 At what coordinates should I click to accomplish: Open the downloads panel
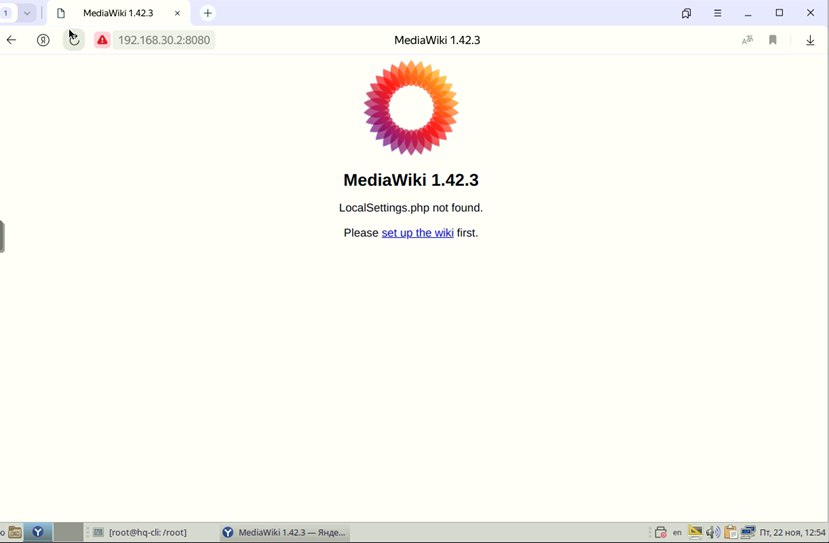tap(810, 40)
